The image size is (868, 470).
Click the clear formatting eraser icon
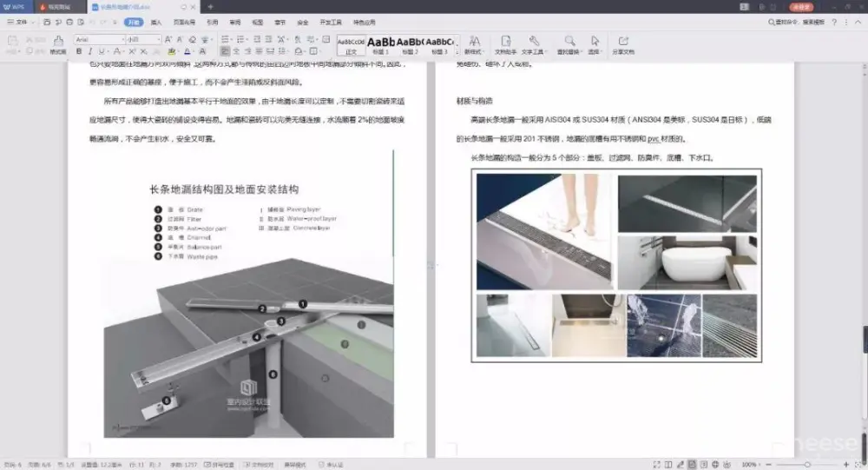click(x=192, y=39)
